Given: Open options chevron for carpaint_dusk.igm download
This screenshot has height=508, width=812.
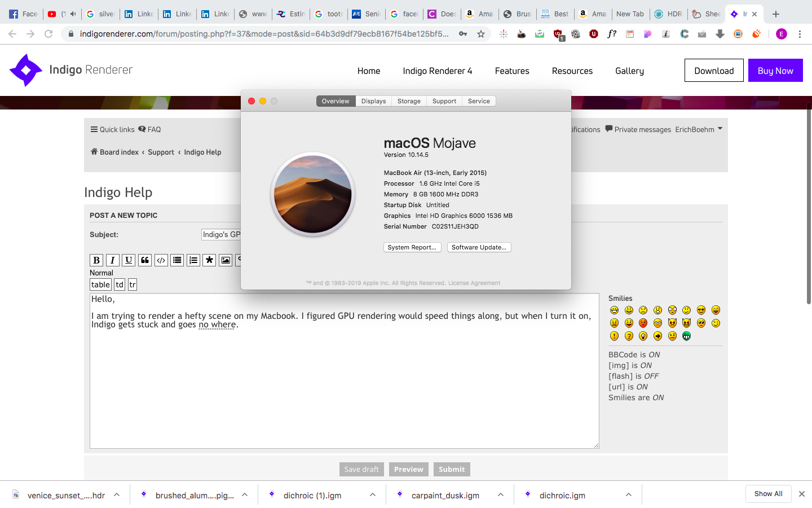Looking at the screenshot, I should pyautogui.click(x=501, y=495).
